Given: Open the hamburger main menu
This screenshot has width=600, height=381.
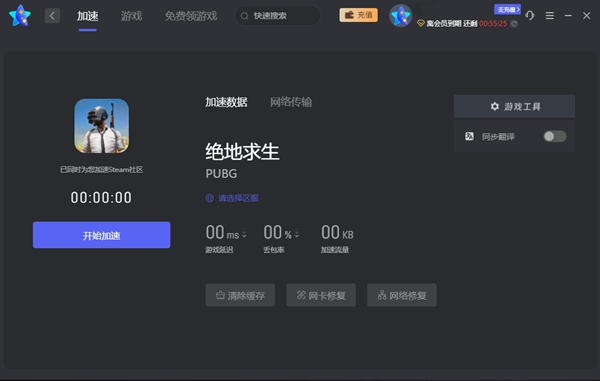Looking at the screenshot, I should tap(549, 16).
